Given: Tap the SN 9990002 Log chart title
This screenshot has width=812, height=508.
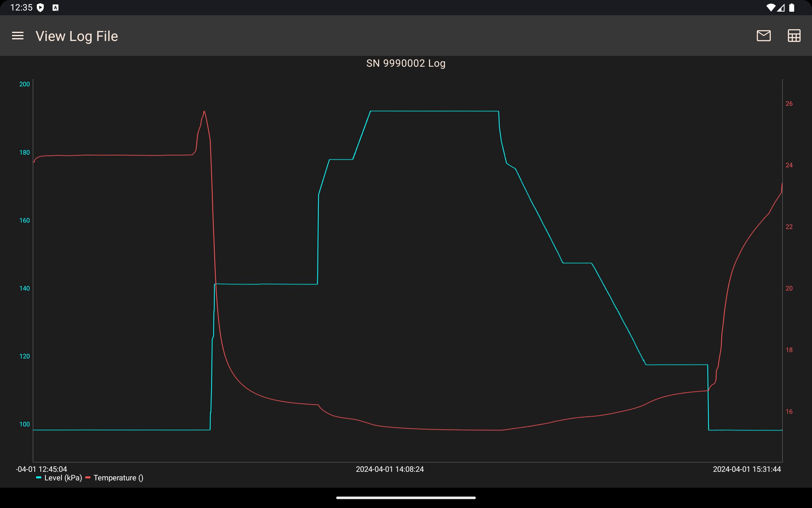Looking at the screenshot, I should click(406, 63).
